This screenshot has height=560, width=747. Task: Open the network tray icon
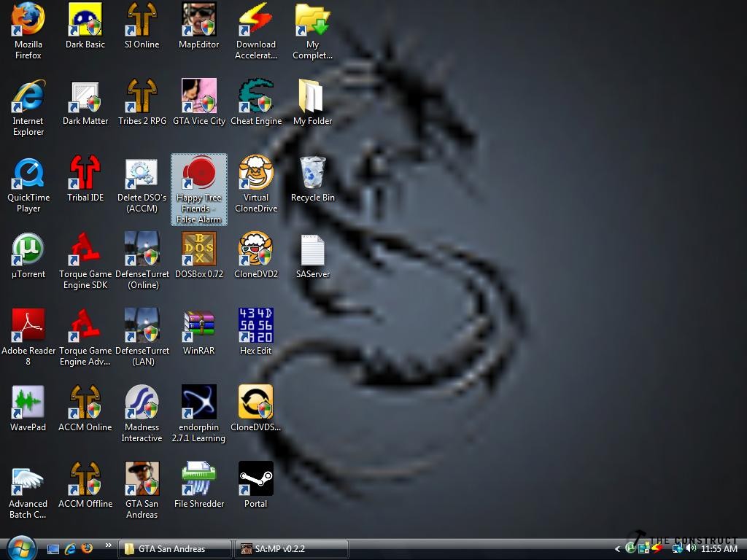(678, 548)
